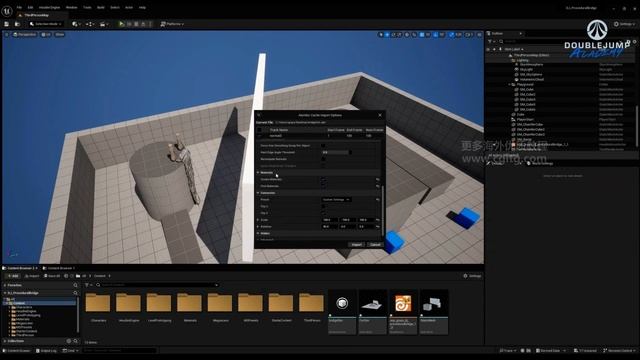Click the Content Browser filter icon
Screen dimensions: 640x360
click(x=88, y=285)
